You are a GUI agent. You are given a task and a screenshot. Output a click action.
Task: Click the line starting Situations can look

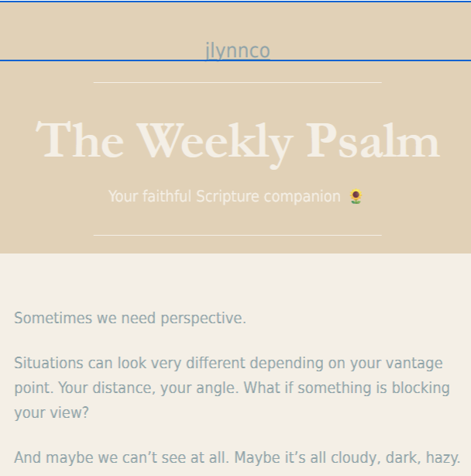point(229,364)
